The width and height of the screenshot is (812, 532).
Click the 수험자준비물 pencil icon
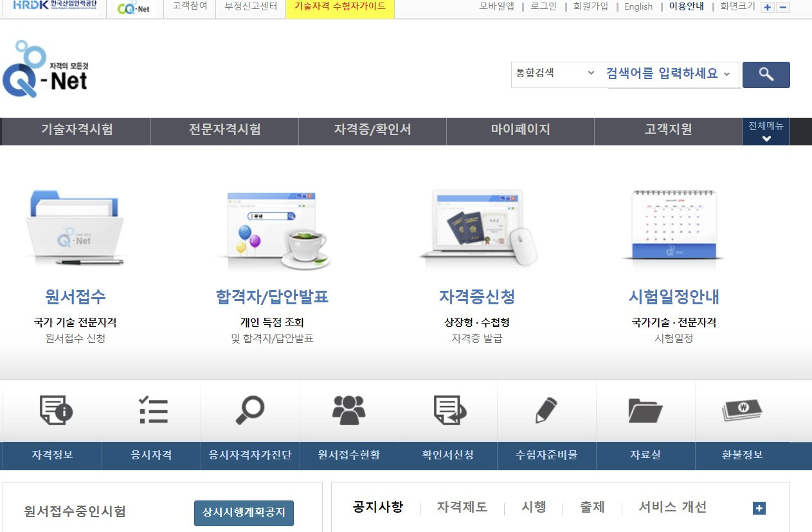(x=547, y=410)
